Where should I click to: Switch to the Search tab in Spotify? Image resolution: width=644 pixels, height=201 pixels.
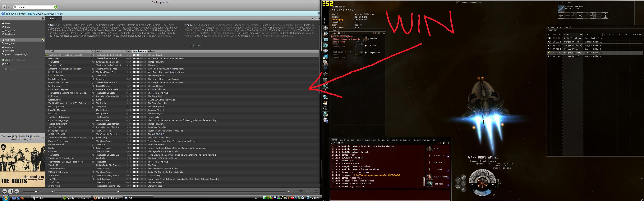pyautogui.click(x=53, y=19)
